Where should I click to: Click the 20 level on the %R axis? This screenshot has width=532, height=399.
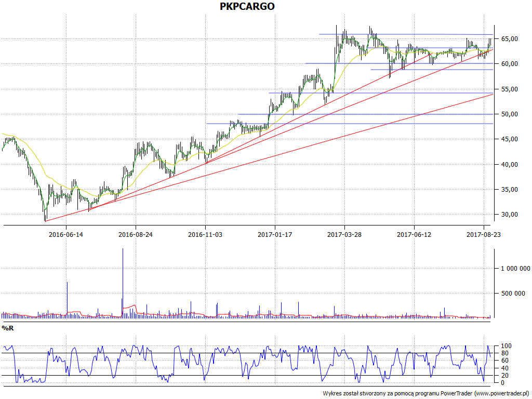[x=505, y=375]
